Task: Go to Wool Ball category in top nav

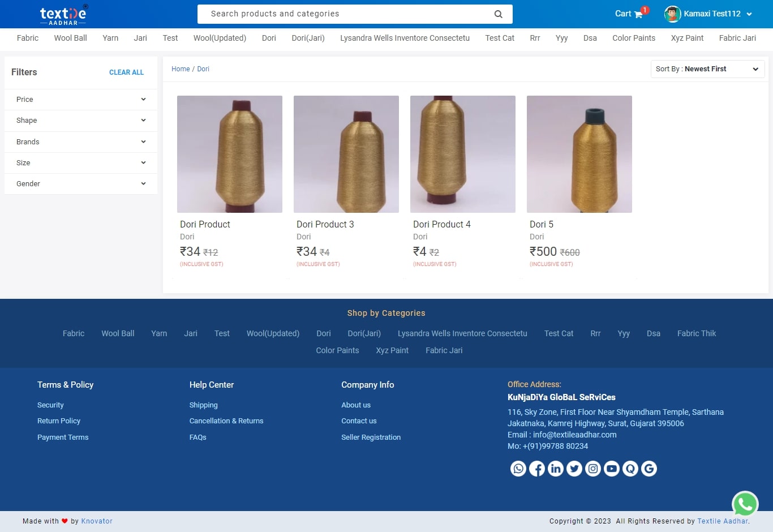Action: point(70,38)
